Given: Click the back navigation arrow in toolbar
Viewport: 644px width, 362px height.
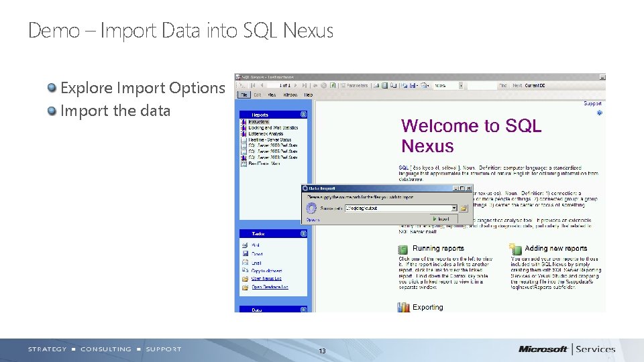Looking at the screenshot, I should coord(315,85).
